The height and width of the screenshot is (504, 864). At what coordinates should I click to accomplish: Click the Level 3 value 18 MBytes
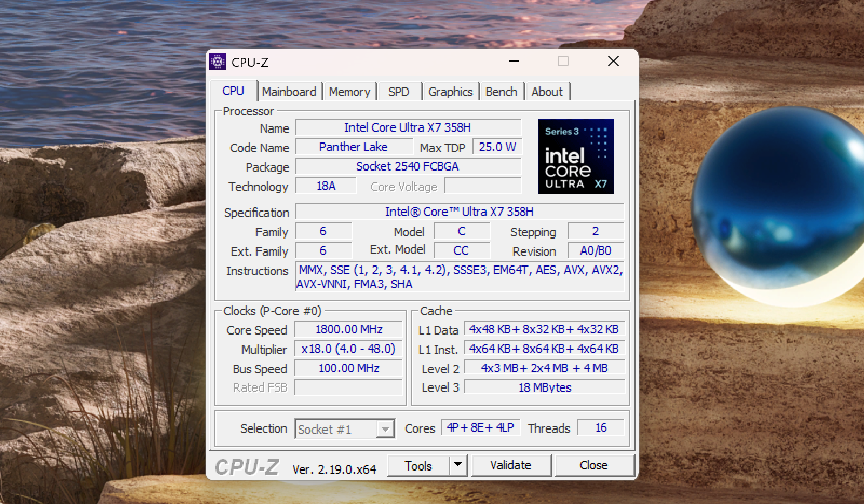pyautogui.click(x=544, y=387)
